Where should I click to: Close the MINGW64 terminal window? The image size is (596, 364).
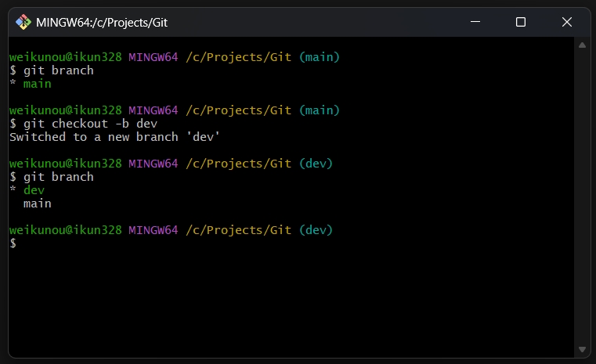pyautogui.click(x=567, y=22)
